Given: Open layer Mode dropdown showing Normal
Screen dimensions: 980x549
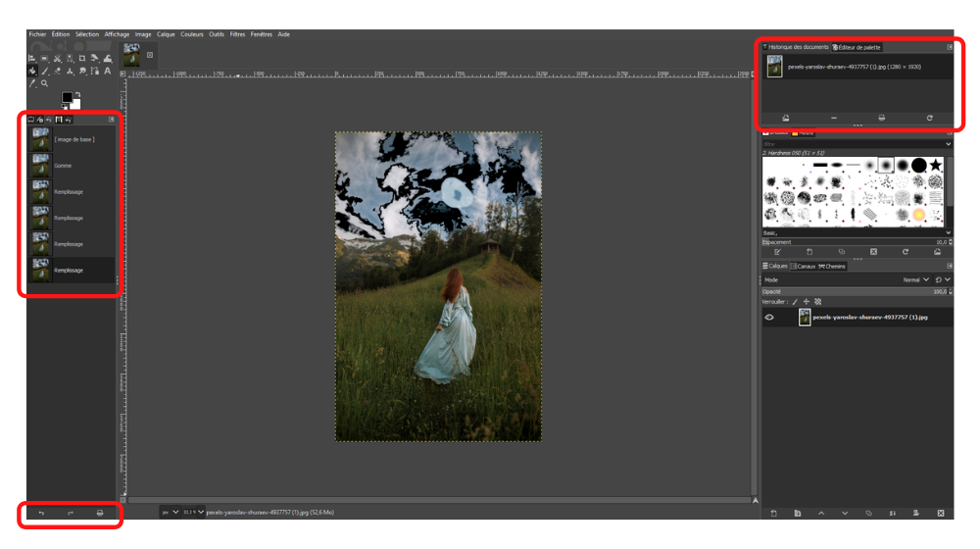Looking at the screenshot, I should click(x=847, y=279).
